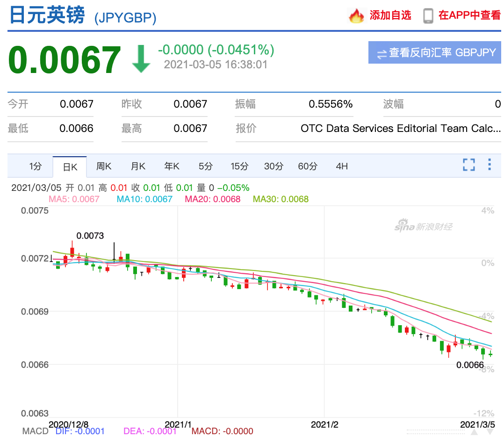This screenshot has width=504, height=437.
Task: Click the swap arrows icon on GBPJPY button
Action: coord(382,53)
